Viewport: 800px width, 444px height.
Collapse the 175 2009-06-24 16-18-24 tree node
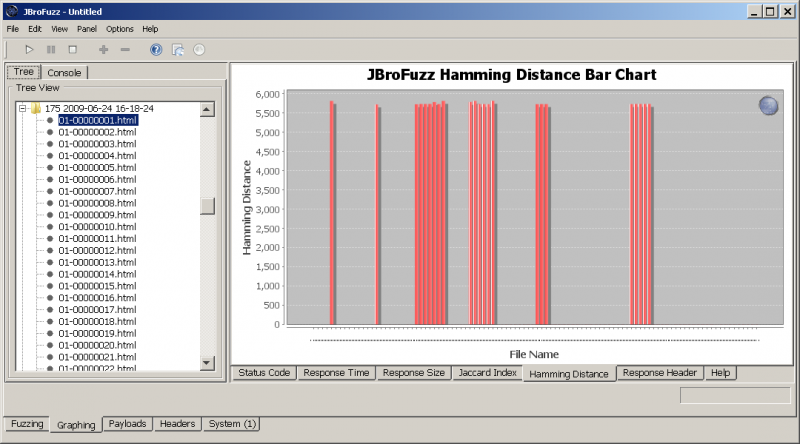tap(22, 108)
